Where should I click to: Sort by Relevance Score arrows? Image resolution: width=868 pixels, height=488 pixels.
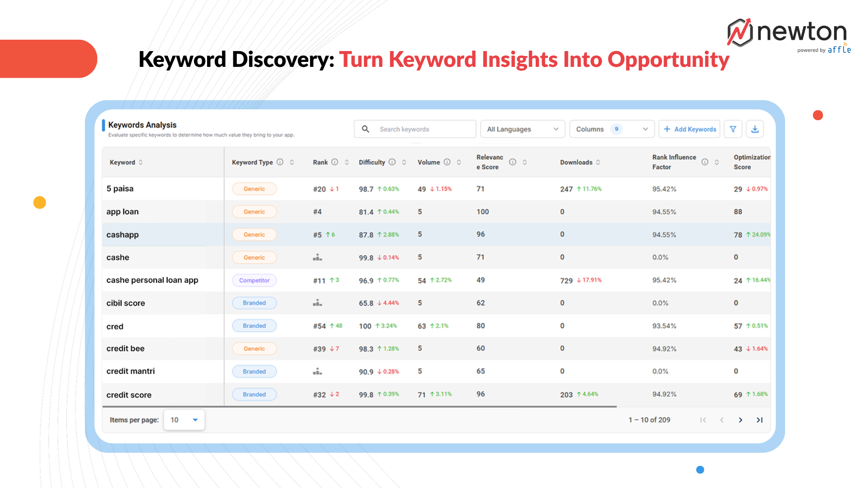525,162
